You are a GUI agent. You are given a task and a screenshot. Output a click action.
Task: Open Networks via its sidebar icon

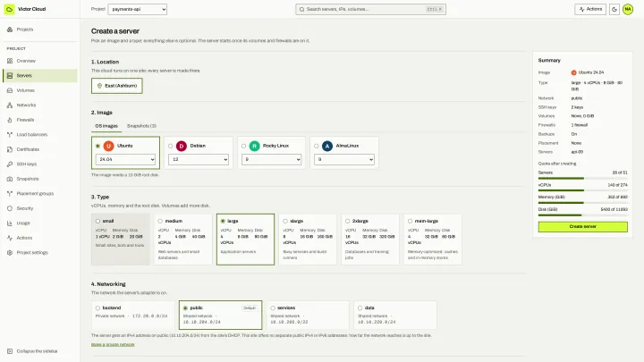(10, 105)
